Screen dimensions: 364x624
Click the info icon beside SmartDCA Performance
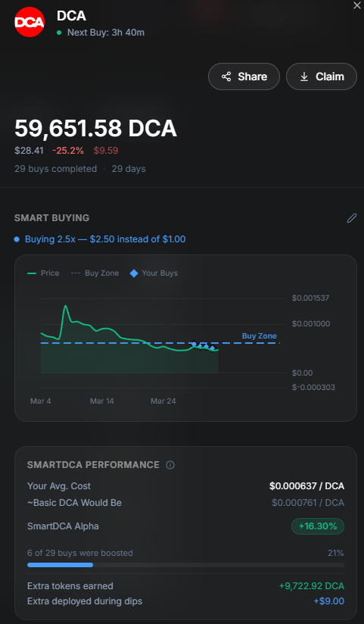click(170, 465)
